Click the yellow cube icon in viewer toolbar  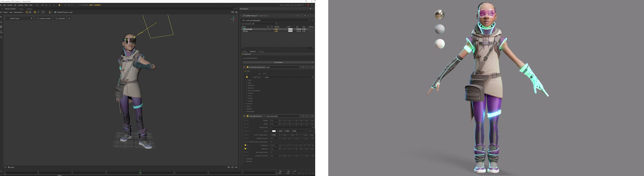[x=27, y=12]
